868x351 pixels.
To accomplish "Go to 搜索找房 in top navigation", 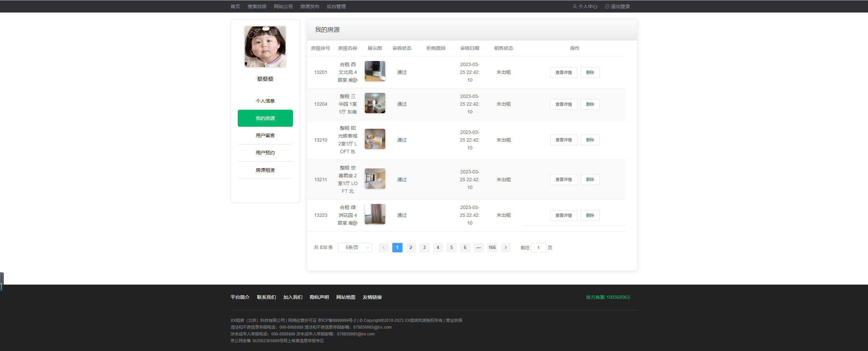I will 257,6.
